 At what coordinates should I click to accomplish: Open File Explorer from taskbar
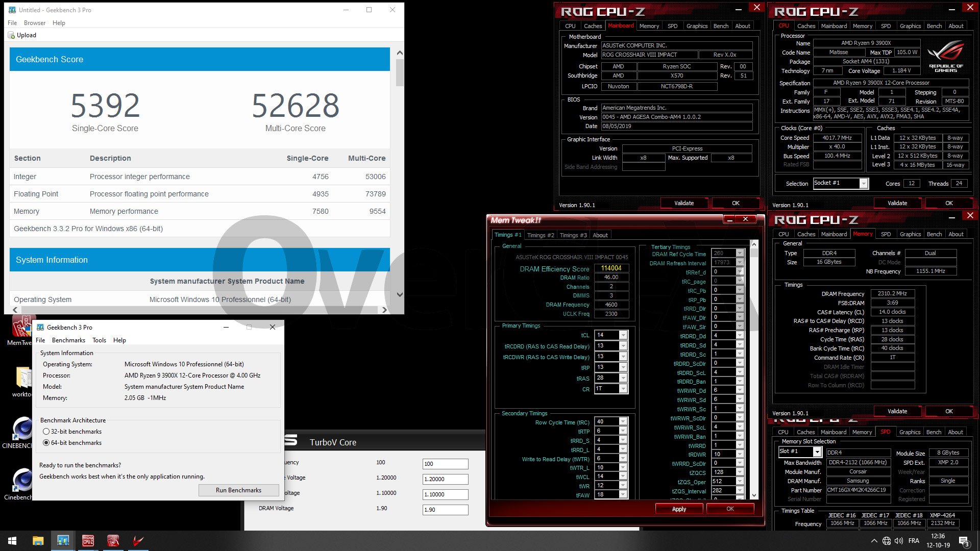click(x=38, y=541)
